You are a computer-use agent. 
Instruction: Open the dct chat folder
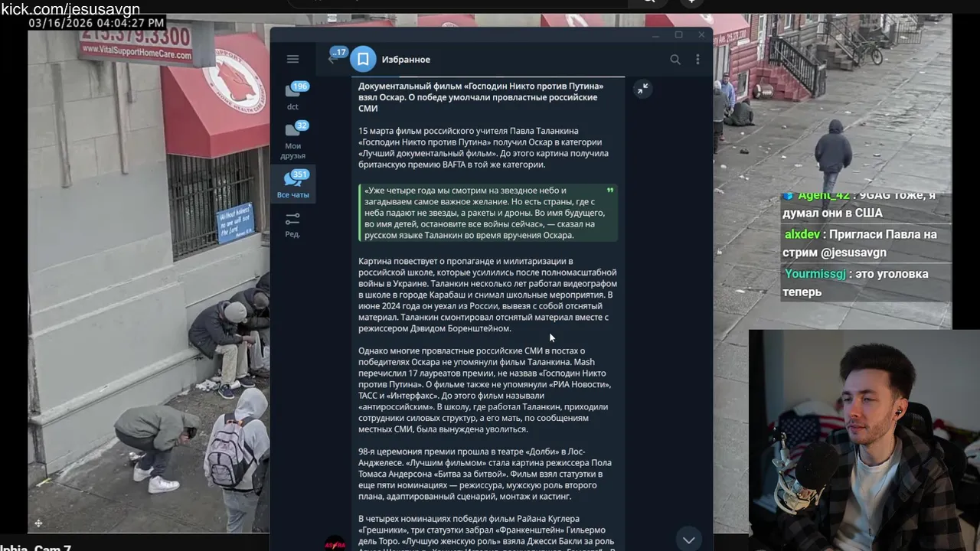293,96
